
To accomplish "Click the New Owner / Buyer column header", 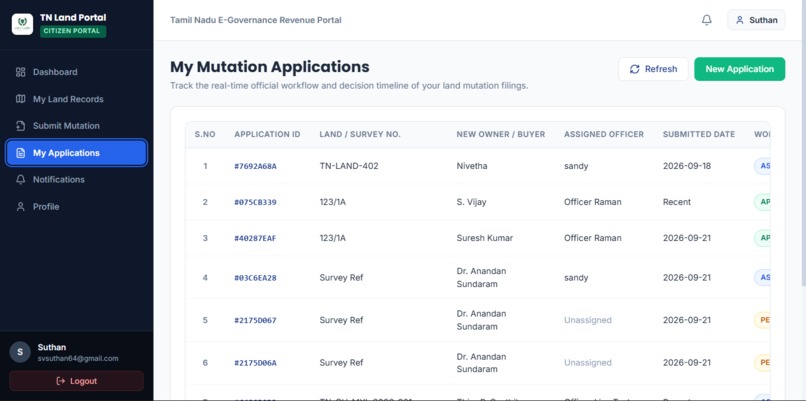I will point(501,134).
